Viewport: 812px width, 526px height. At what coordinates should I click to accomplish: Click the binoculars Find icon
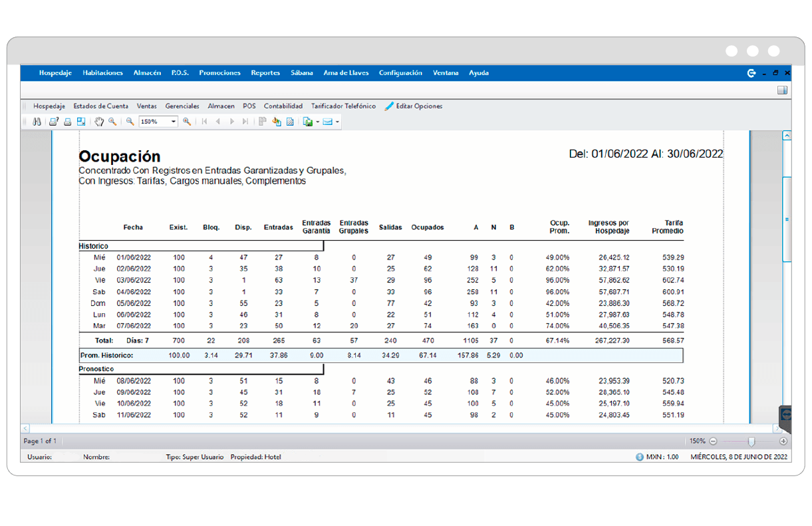[x=37, y=122]
